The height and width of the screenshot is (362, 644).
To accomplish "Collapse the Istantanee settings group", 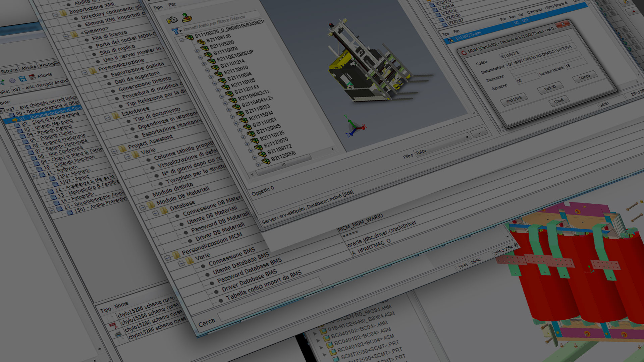I will 107,117.
